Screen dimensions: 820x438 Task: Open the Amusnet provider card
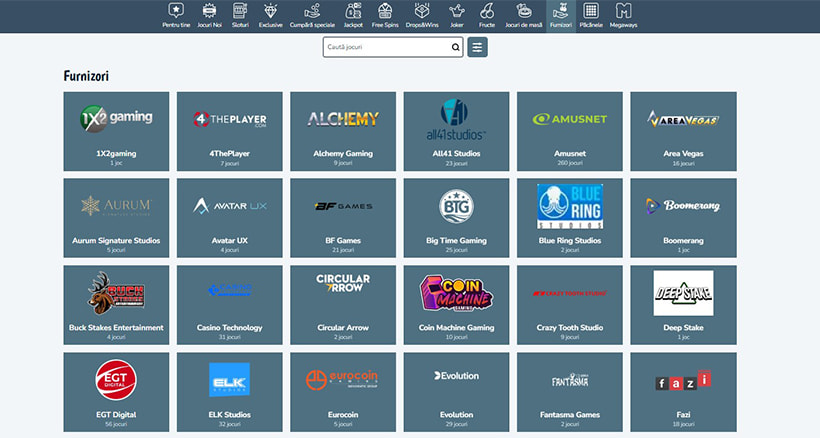[x=570, y=131]
